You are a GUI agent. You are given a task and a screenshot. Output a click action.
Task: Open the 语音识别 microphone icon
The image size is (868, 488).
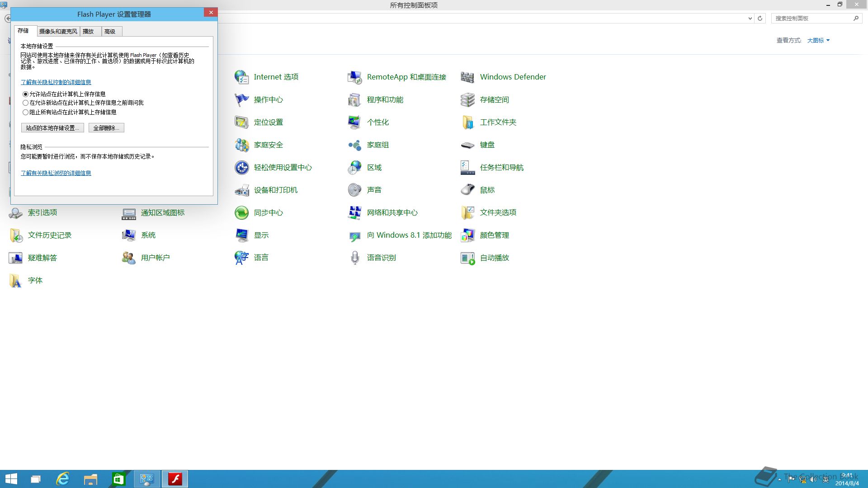click(355, 258)
